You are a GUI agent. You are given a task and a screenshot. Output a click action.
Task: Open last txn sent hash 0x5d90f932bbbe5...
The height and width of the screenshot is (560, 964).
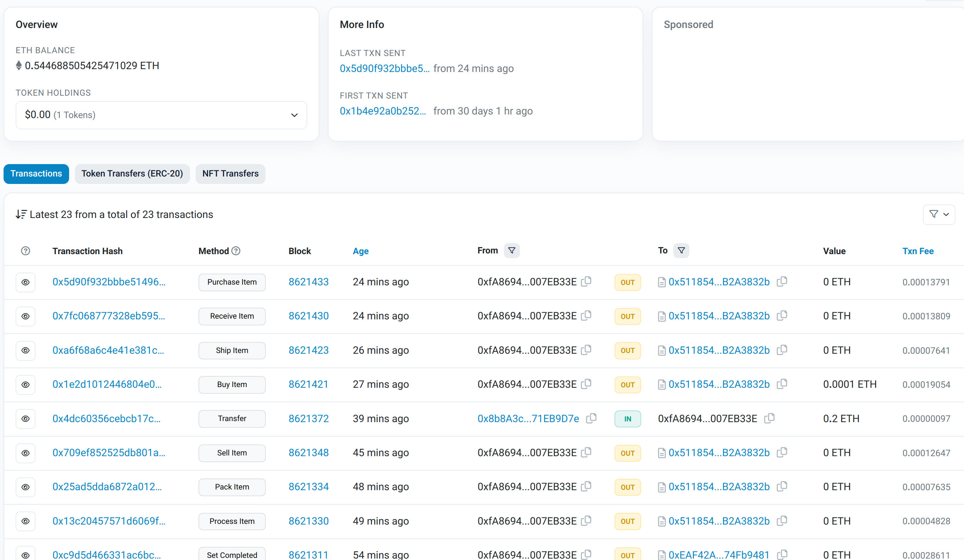pyautogui.click(x=384, y=68)
